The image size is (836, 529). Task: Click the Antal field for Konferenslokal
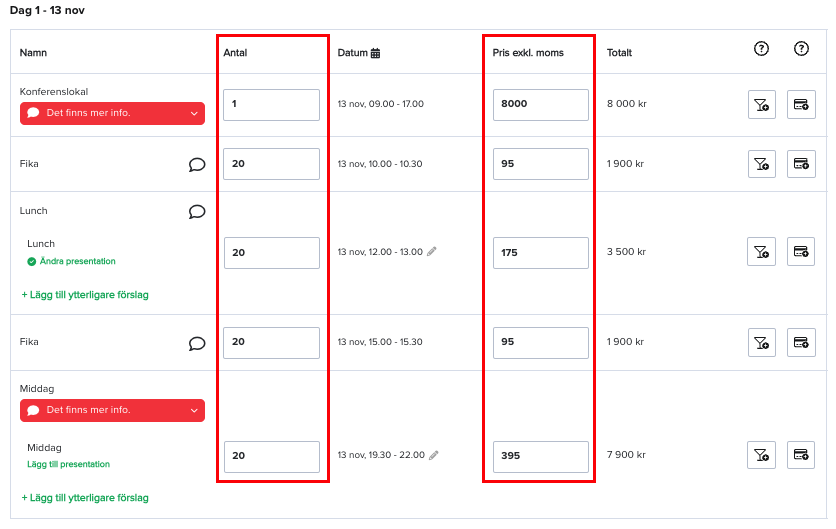click(x=271, y=105)
